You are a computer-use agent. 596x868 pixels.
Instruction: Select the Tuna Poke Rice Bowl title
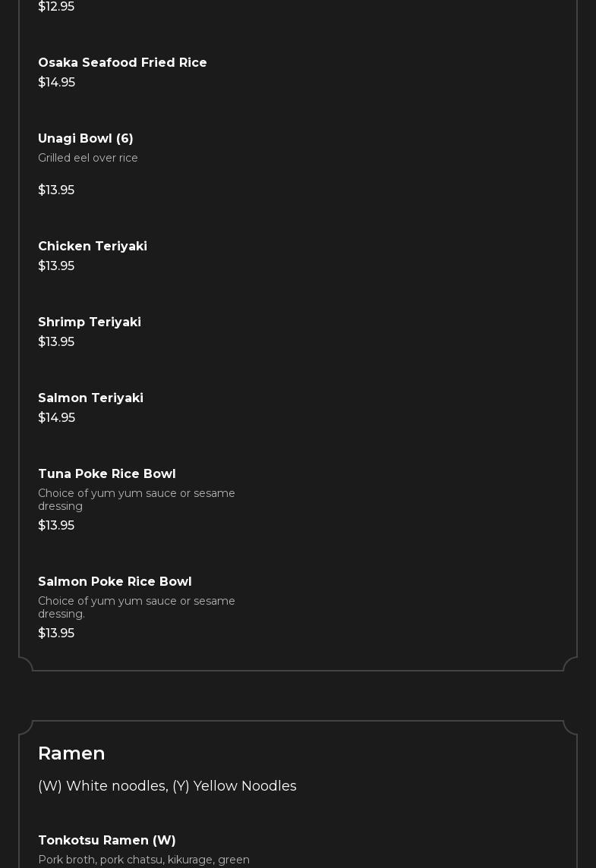pos(107,474)
